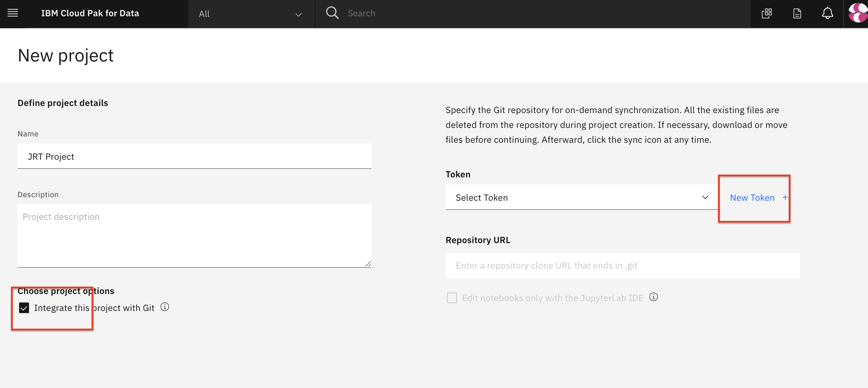The height and width of the screenshot is (388, 868).
Task: Click the plus icon beside New Token
Action: 785,197
